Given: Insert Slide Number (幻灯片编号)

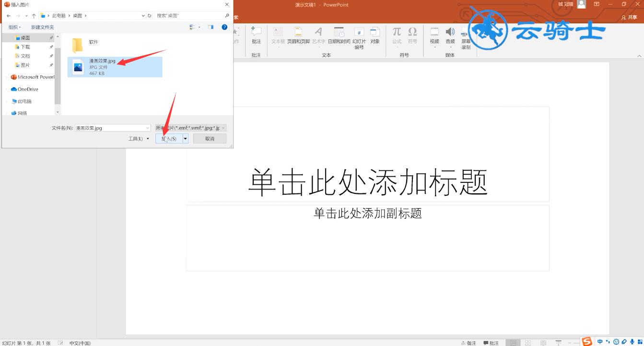Looking at the screenshot, I should [x=359, y=38].
